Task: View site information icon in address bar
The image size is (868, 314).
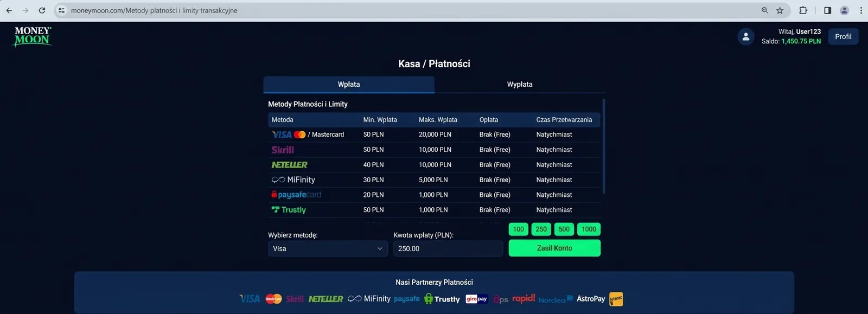Action: tap(61, 10)
